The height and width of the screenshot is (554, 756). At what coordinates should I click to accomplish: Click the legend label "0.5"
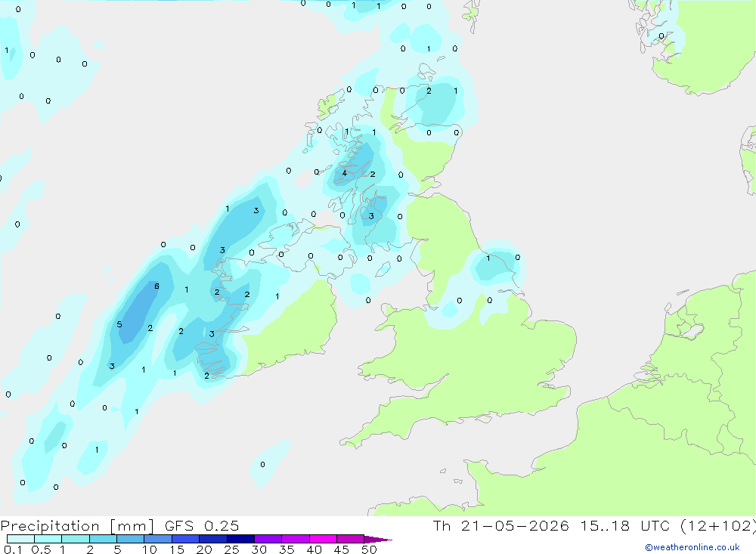click(x=41, y=549)
